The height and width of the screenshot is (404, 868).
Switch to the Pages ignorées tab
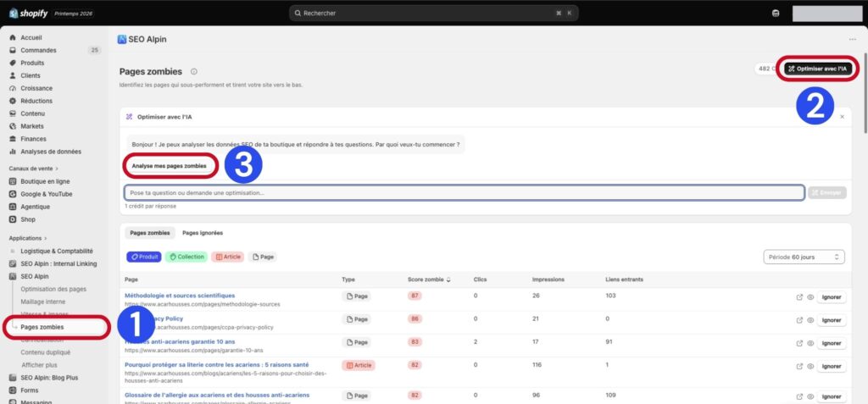tap(203, 233)
